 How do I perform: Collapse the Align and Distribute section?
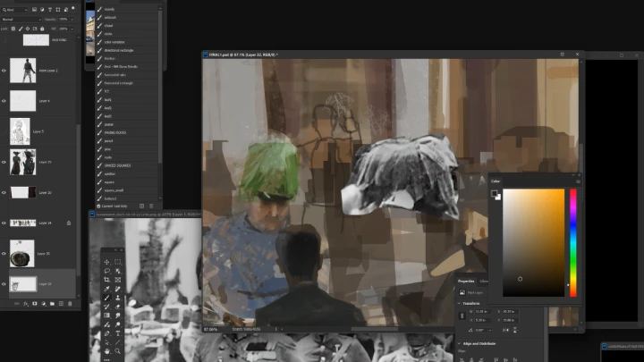pyautogui.click(x=459, y=343)
